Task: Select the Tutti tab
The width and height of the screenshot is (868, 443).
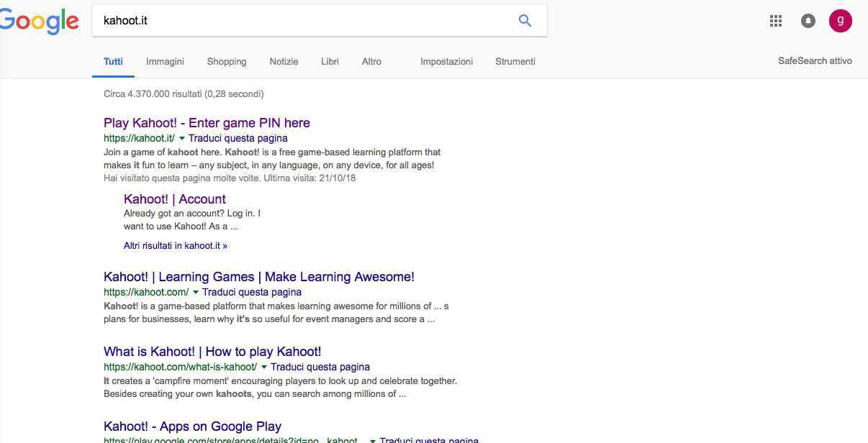Action: (113, 62)
